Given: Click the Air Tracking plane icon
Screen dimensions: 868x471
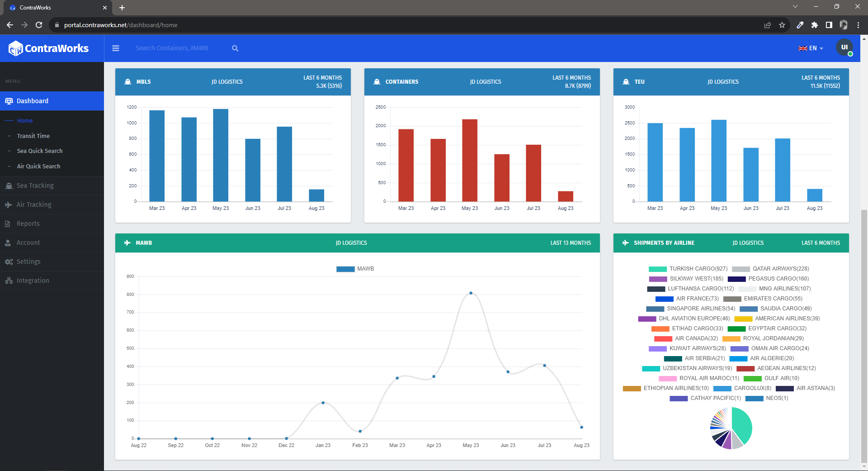Looking at the screenshot, I should click(x=9, y=205).
